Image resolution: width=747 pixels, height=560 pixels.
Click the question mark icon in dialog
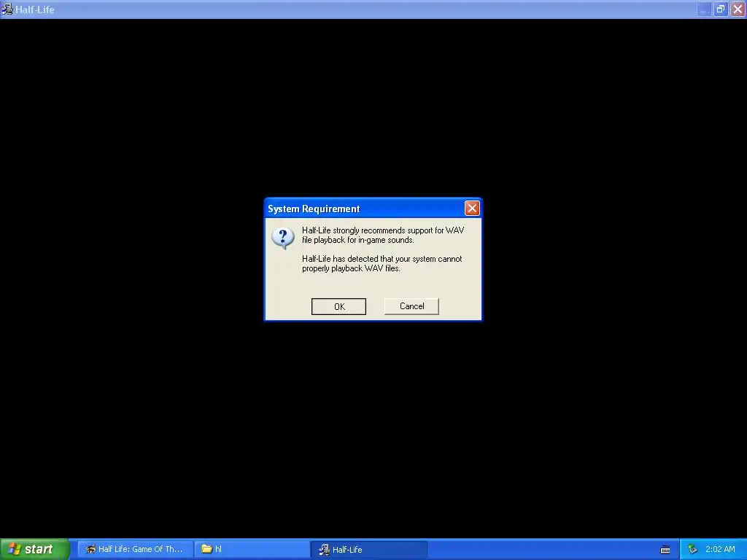pyautogui.click(x=283, y=238)
